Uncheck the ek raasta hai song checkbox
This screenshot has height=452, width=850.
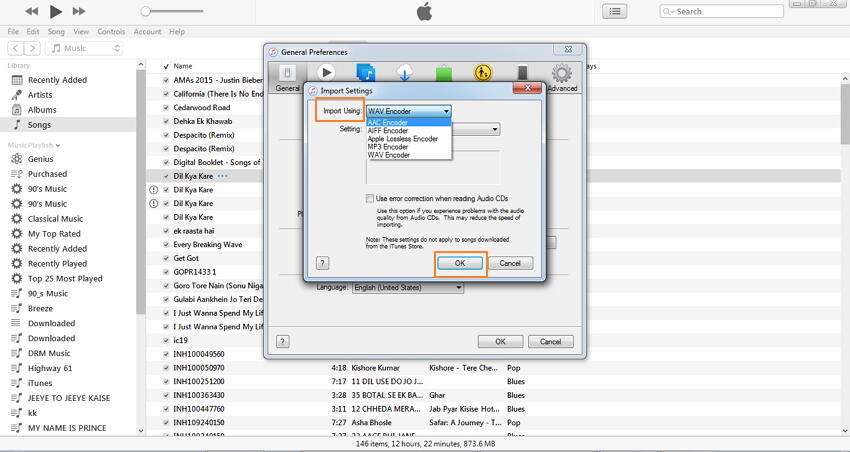point(166,231)
